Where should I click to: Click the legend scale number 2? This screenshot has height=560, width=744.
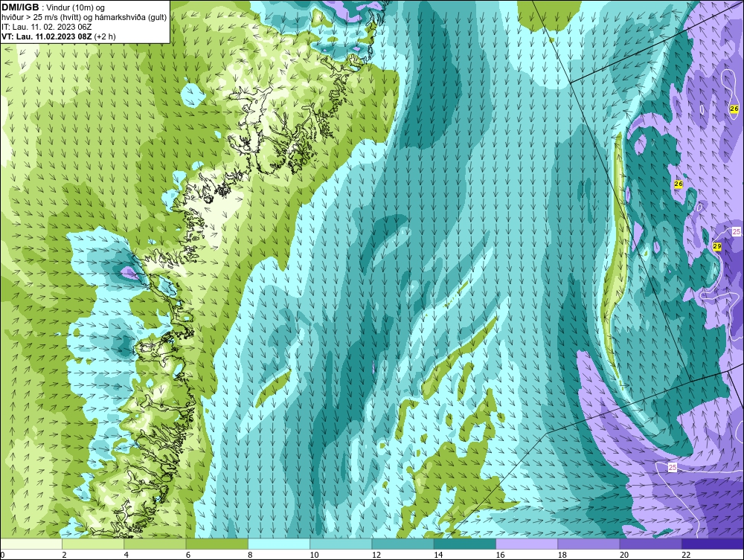[64, 555]
